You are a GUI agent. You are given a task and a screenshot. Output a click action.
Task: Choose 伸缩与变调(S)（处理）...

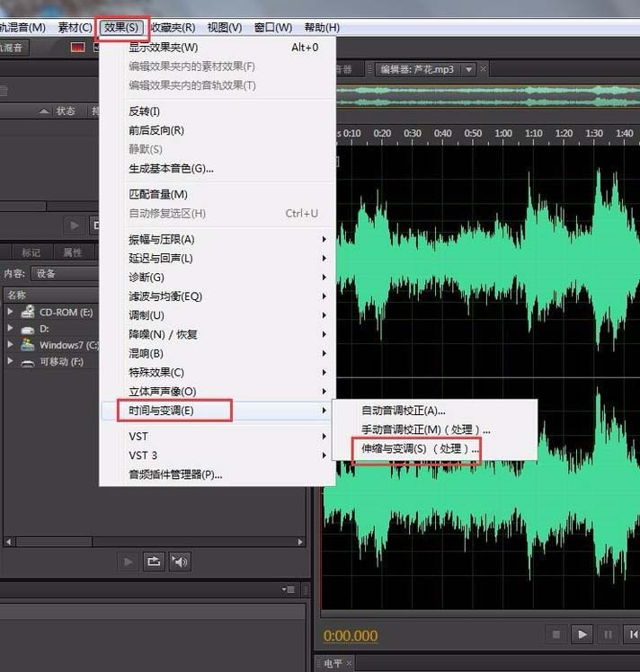point(435,448)
